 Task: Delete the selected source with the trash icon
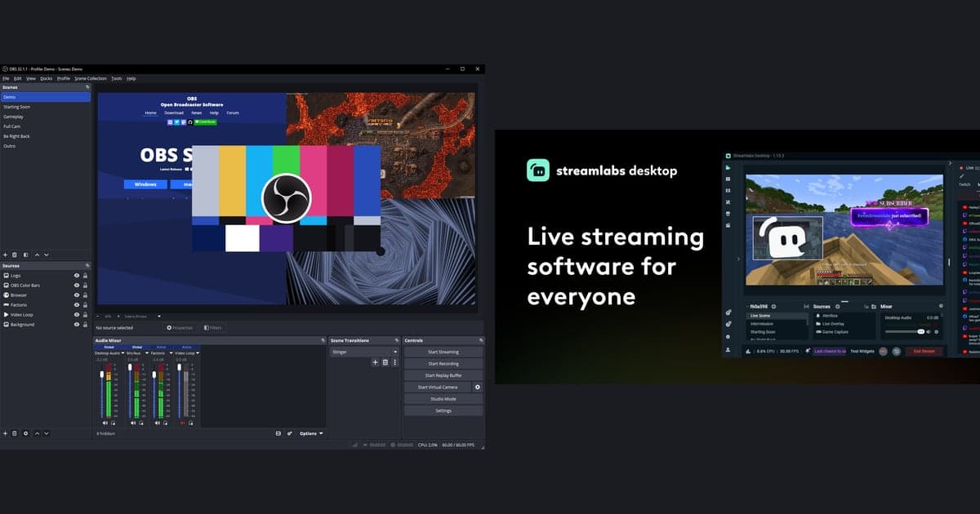(15, 433)
